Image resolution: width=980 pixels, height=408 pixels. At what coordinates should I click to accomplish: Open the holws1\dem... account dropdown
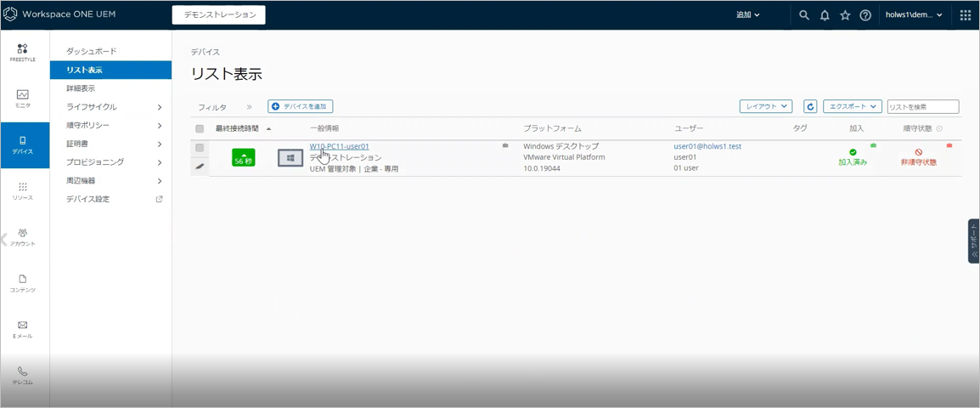[x=914, y=15]
